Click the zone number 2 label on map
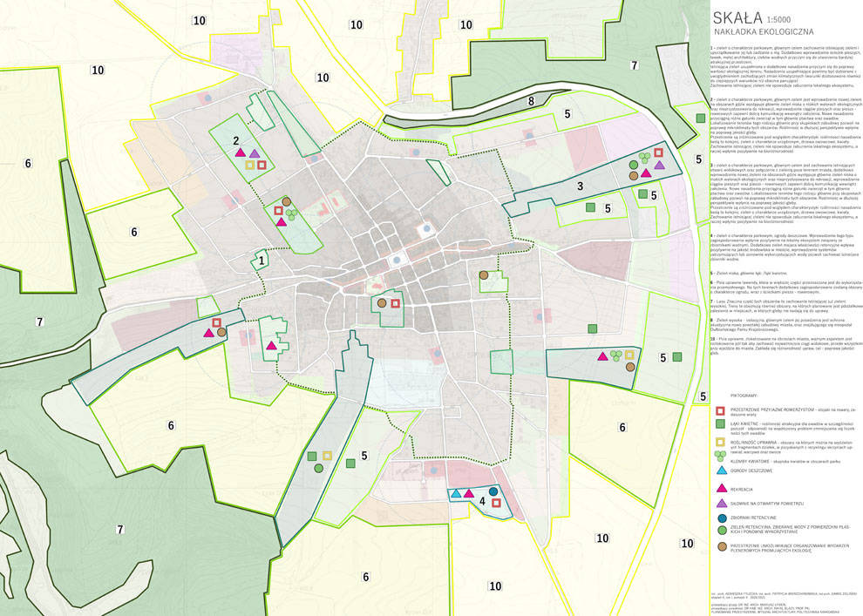This screenshot has height=616, width=863. [x=235, y=139]
